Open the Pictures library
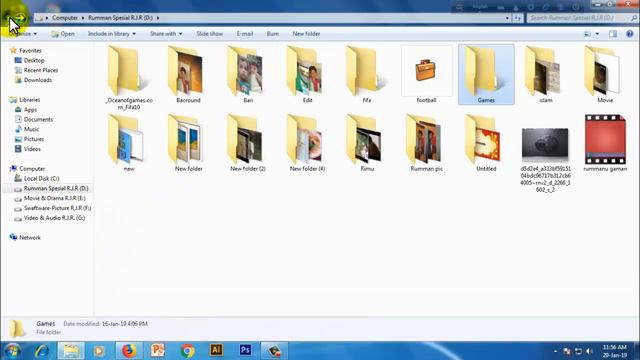 pos(34,139)
